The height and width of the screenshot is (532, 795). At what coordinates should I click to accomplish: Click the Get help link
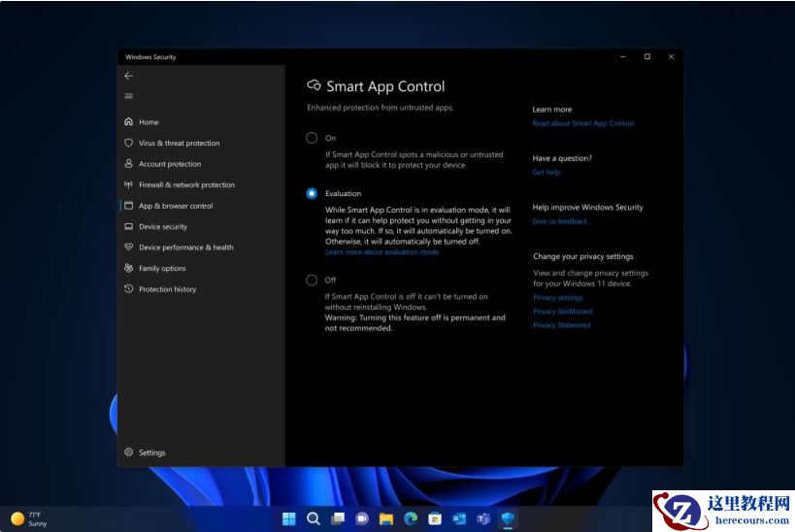pos(547,173)
